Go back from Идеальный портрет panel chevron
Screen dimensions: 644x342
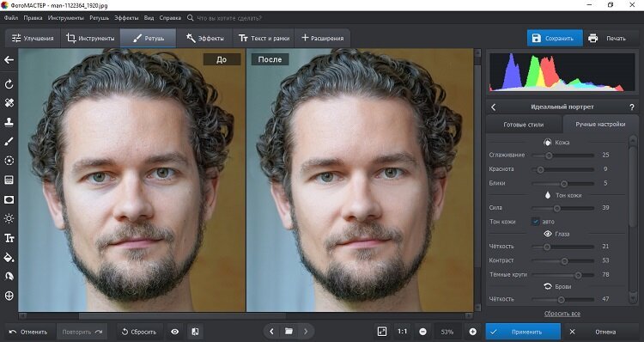pos(494,107)
